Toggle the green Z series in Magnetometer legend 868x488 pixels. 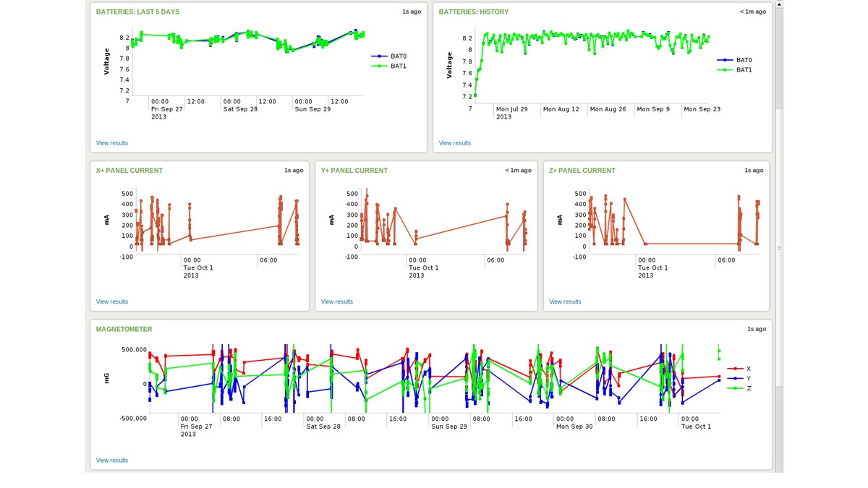[x=747, y=388]
